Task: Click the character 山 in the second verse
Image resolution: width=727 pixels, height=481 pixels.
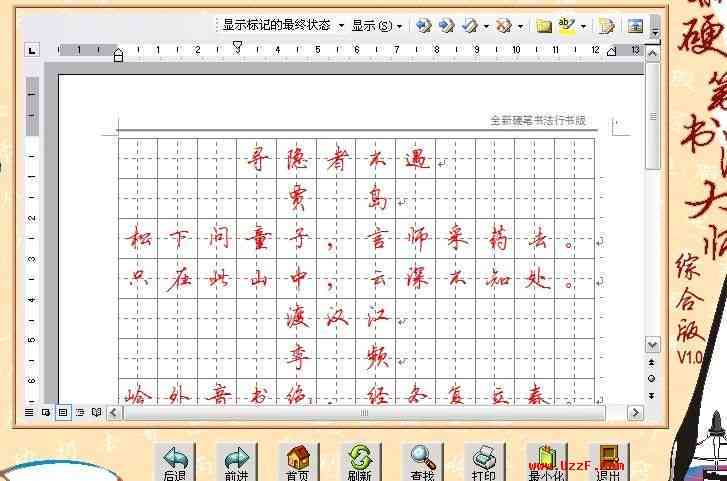Action: pos(258,279)
